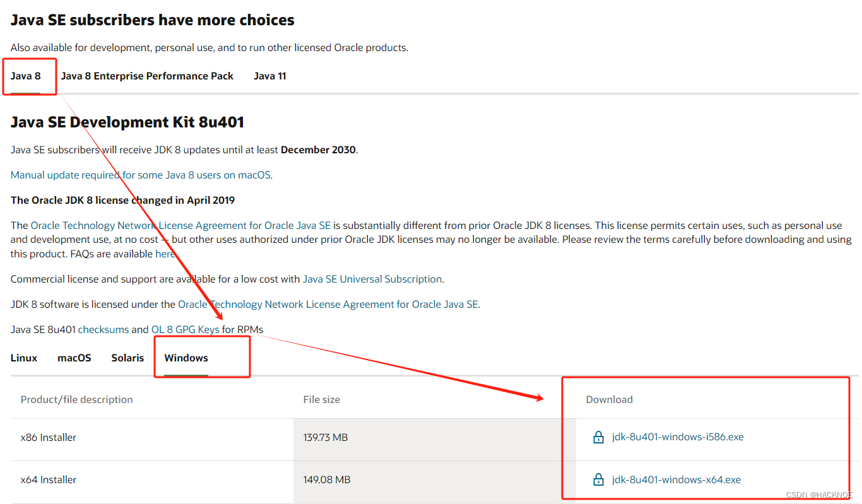Switch to Java 8 Enterprise Performance Pack tab
The width and height of the screenshot is (862, 504).
(147, 76)
